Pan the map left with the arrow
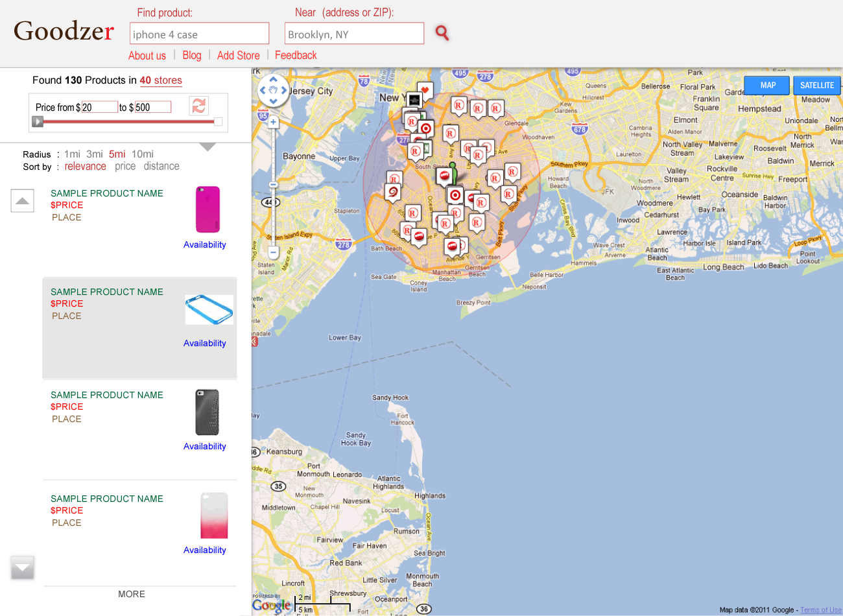 (x=263, y=91)
